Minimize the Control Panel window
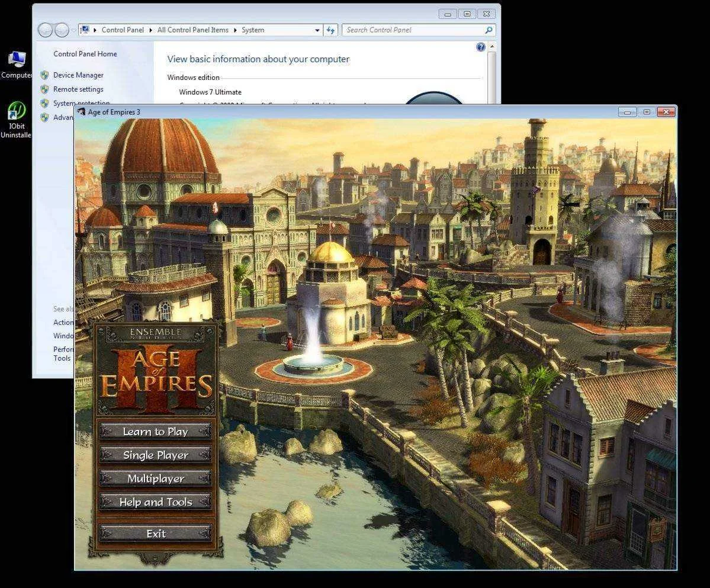The width and height of the screenshot is (710, 588). coord(447,14)
